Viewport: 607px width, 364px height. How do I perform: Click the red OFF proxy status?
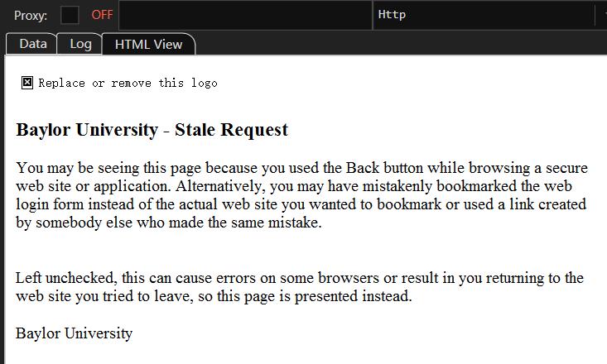click(x=102, y=15)
